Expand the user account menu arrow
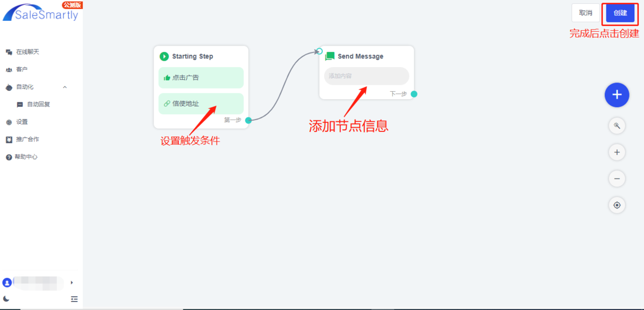644x310 pixels. pyautogui.click(x=72, y=282)
